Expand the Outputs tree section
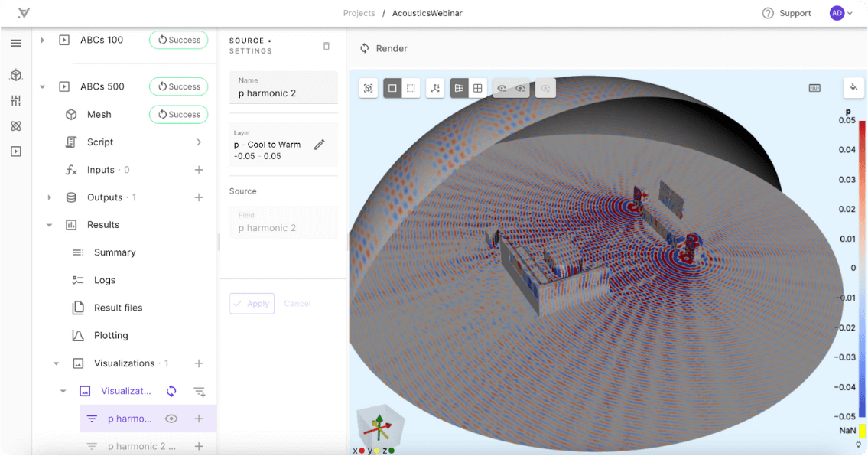The image size is (868, 456). point(50,197)
